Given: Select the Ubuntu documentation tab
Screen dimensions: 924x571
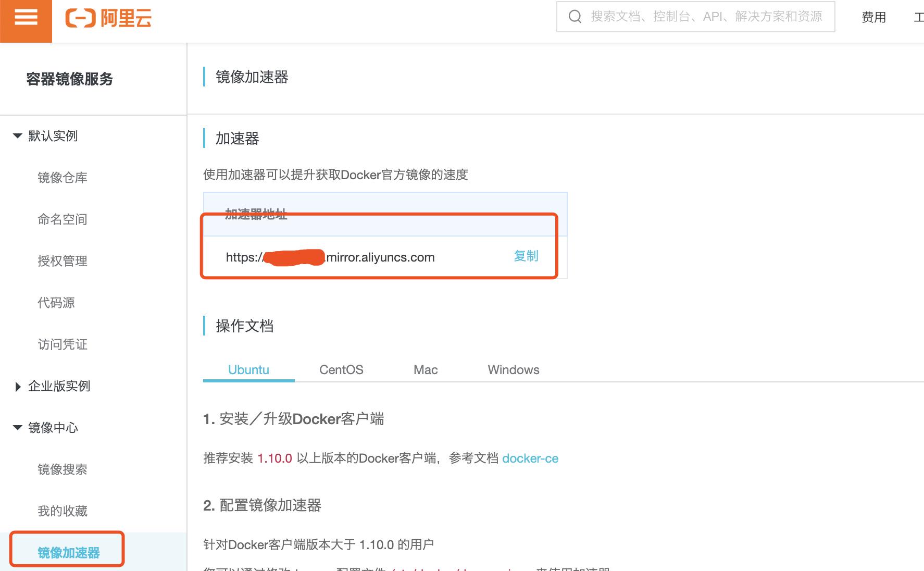Looking at the screenshot, I should click(x=248, y=370).
